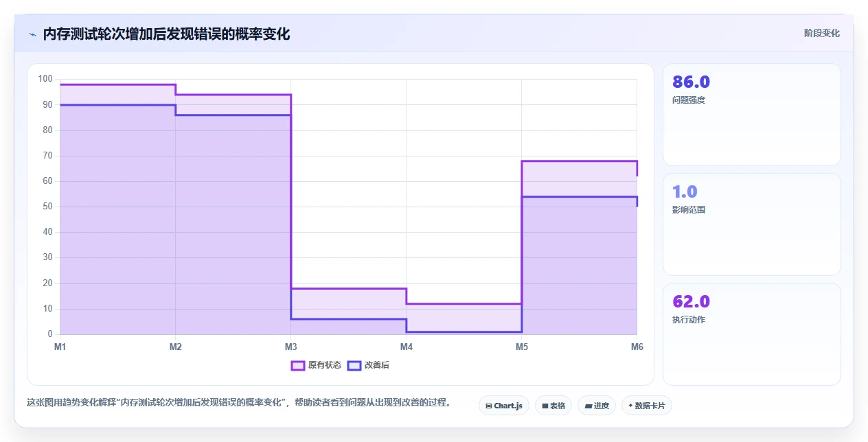Toggle the 改善后 legend entry
This screenshot has width=868, height=442.
pyautogui.click(x=368, y=365)
